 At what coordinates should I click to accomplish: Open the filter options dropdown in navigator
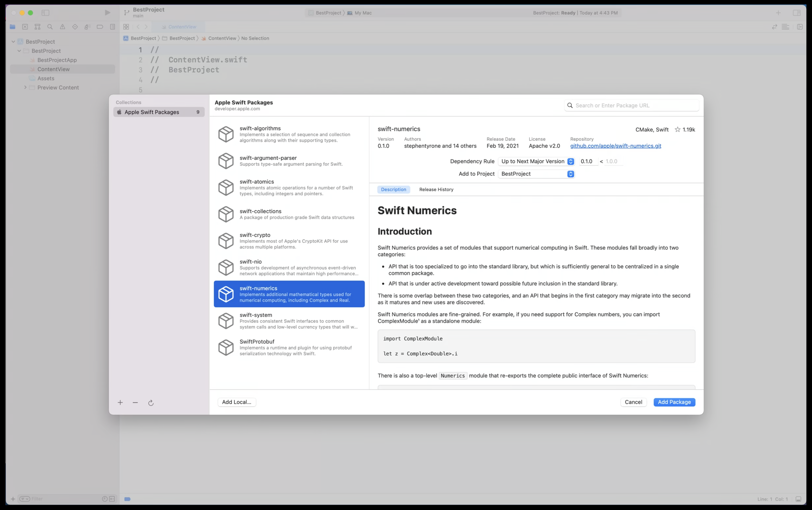25,499
